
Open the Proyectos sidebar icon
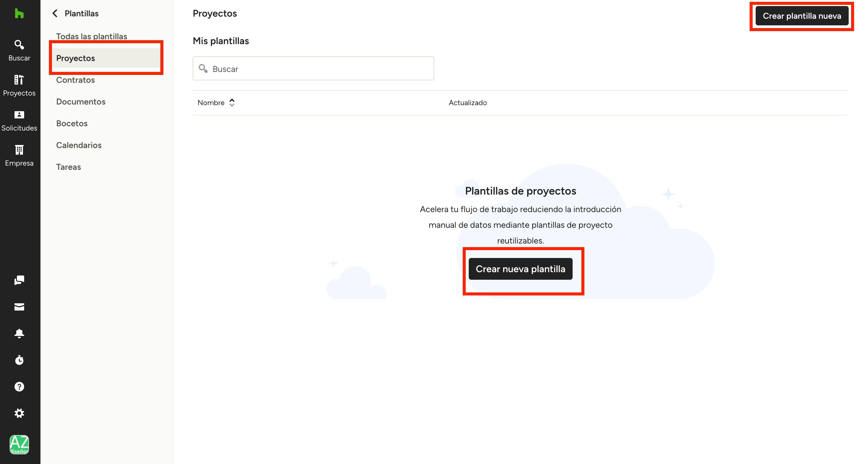(19, 85)
